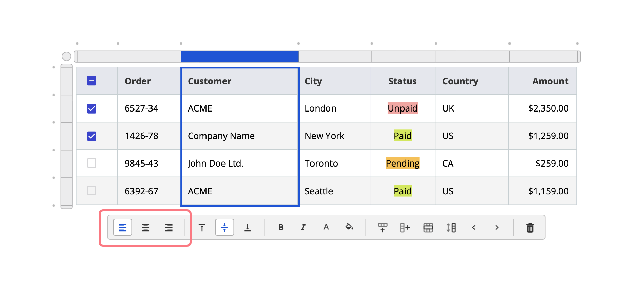Select the Order column handle above the table
Screen dimensions: 644x291
[x=149, y=56]
